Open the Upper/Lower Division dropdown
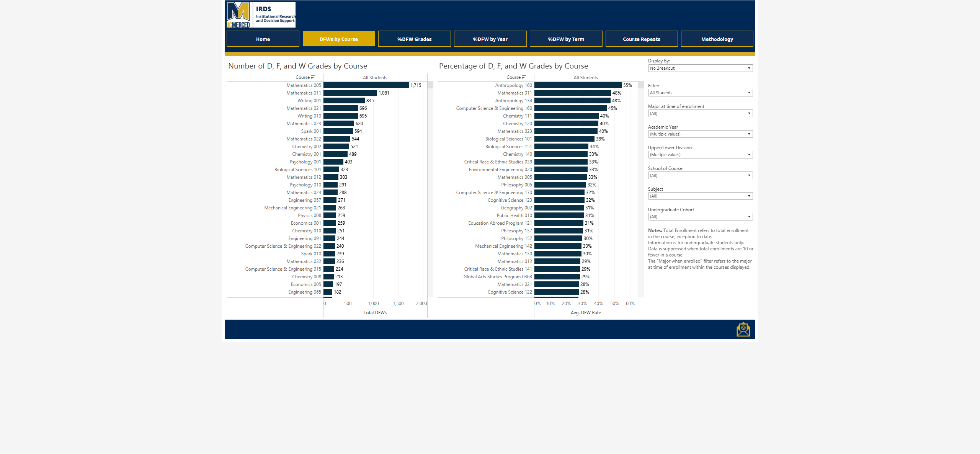Viewport: 980px width, 454px height. click(700, 155)
